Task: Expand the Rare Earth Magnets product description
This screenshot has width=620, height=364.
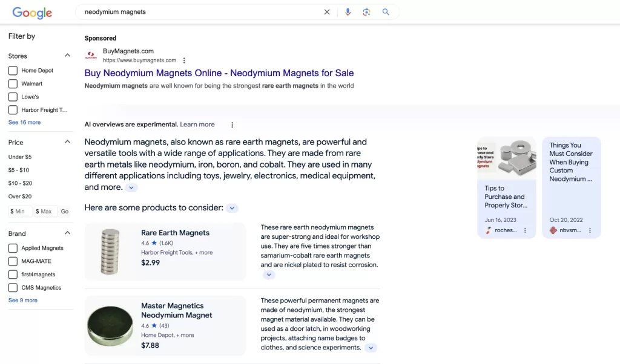Action: point(269,275)
